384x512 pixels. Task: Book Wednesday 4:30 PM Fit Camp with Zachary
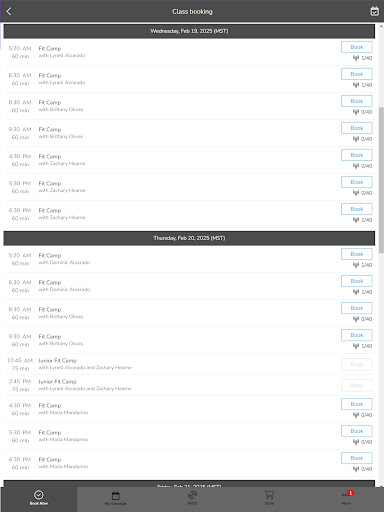click(357, 155)
